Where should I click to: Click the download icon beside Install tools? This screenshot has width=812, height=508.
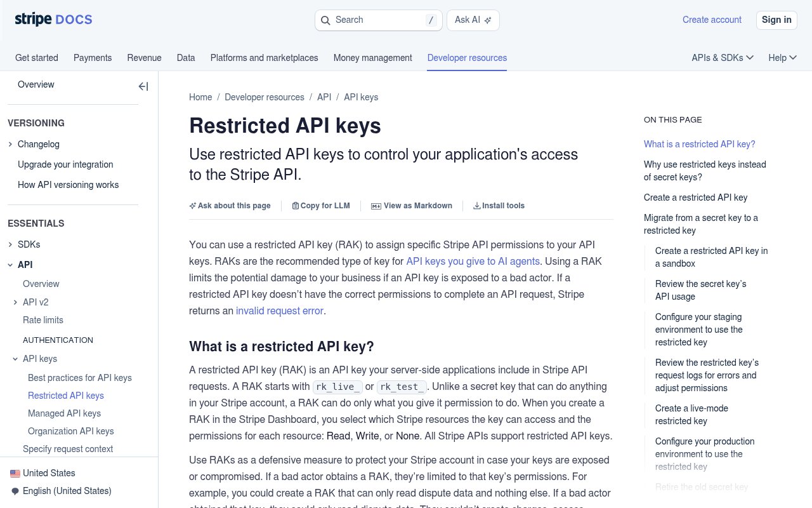[477, 206]
